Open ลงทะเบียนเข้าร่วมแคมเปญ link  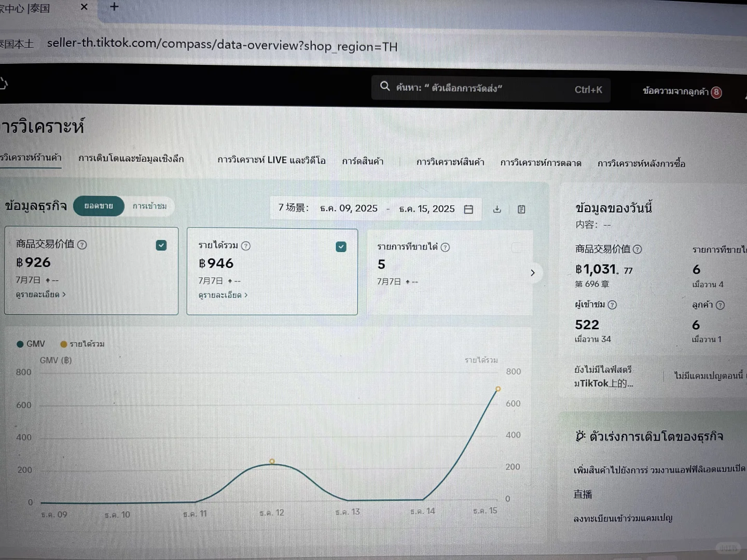point(622,518)
